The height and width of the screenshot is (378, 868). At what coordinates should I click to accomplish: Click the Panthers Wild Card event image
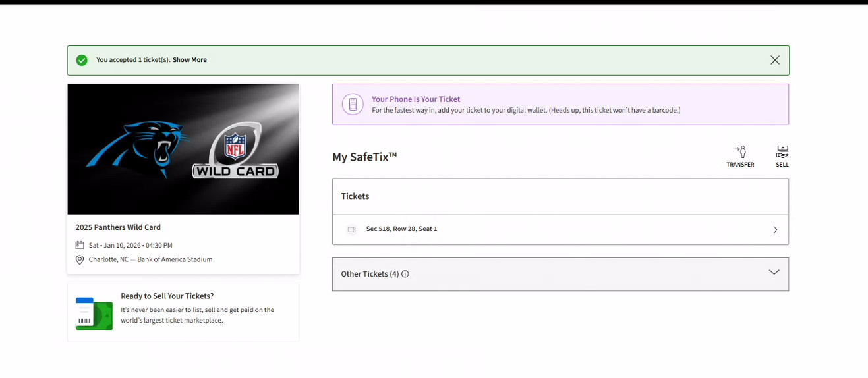[x=183, y=149]
